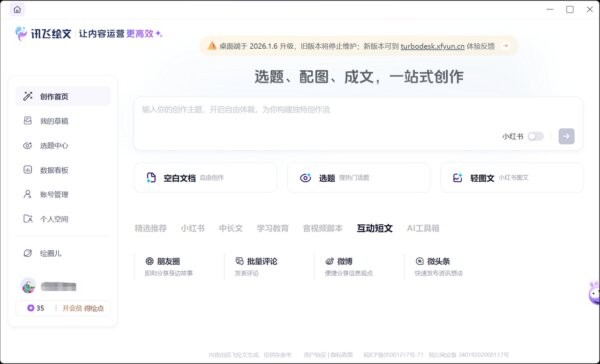Open 数据看板 chart icon
600x364 pixels.
[28, 170]
